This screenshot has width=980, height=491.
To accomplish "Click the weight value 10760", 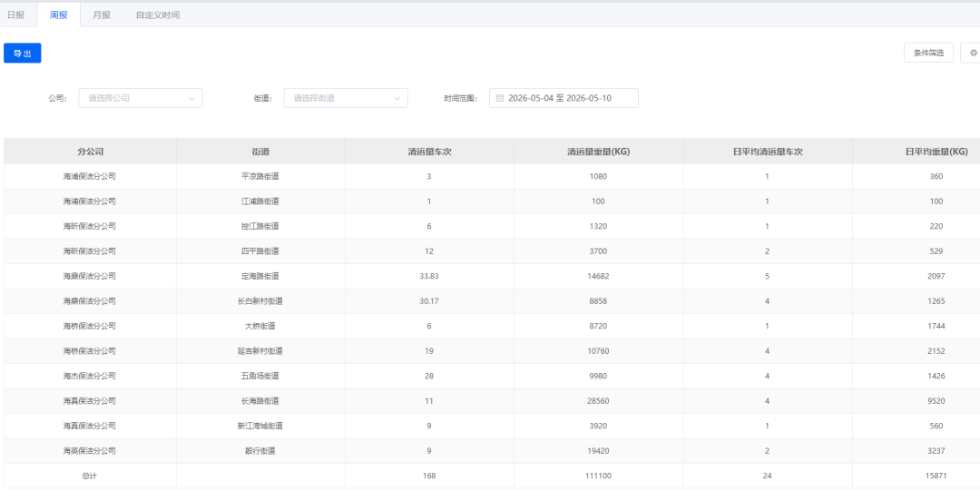I will [x=599, y=351].
